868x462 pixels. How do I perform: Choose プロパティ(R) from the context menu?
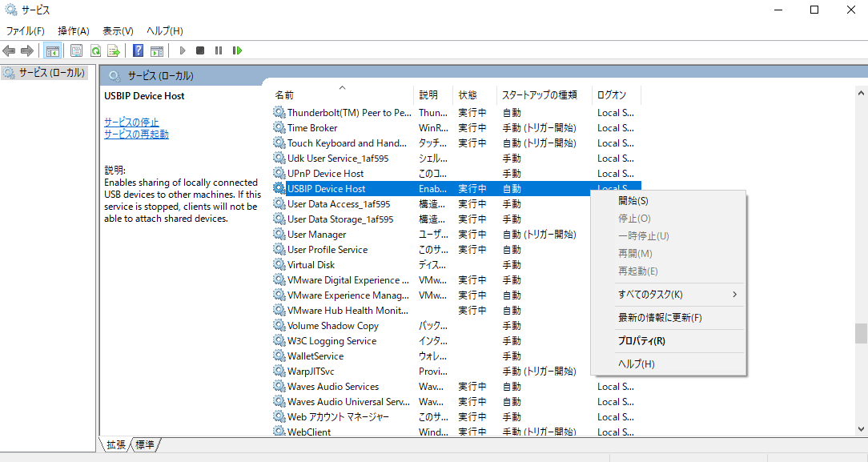click(x=668, y=341)
